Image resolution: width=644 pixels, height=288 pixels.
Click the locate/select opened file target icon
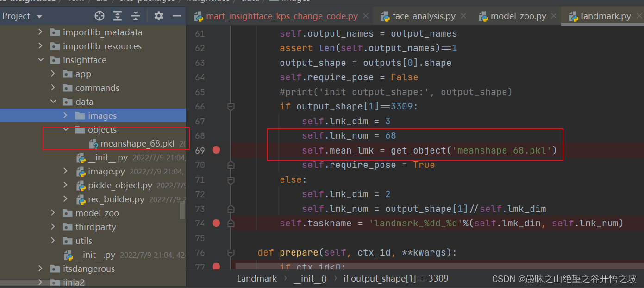tap(100, 16)
